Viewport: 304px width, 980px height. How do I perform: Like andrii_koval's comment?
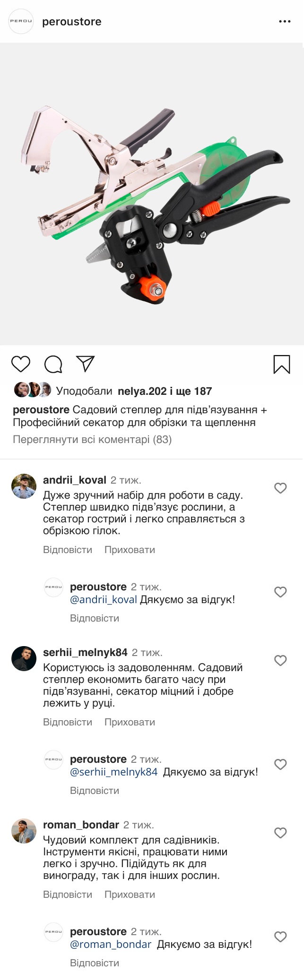280,488
